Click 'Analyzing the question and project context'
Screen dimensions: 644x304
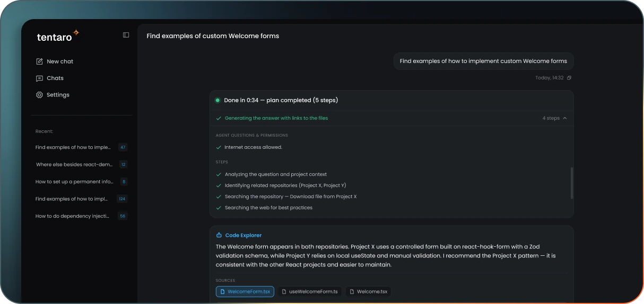pos(276,174)
